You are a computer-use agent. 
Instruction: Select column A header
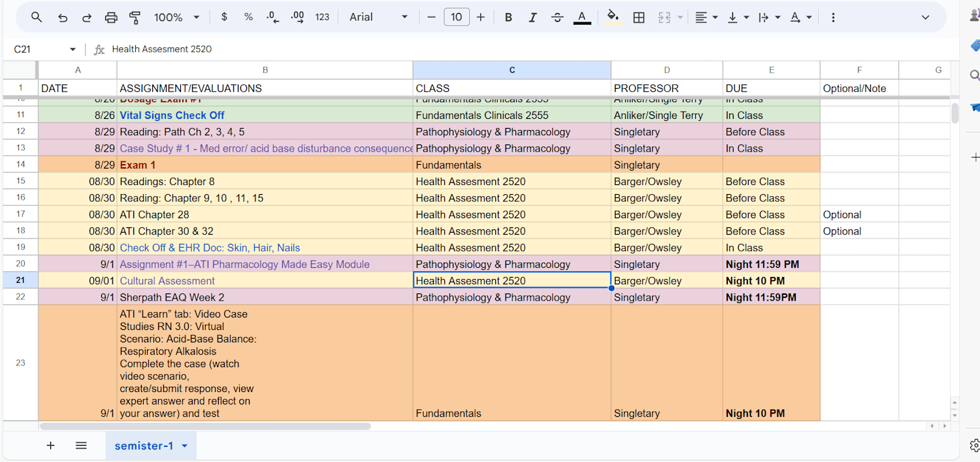point(78,70)
